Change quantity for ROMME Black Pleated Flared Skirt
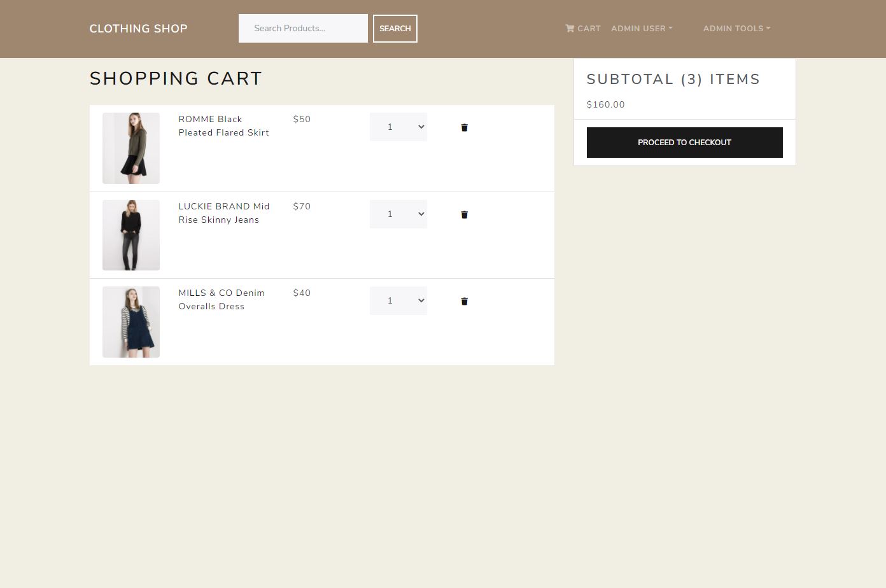The image size is (886, 588). (x=398, y=127)
